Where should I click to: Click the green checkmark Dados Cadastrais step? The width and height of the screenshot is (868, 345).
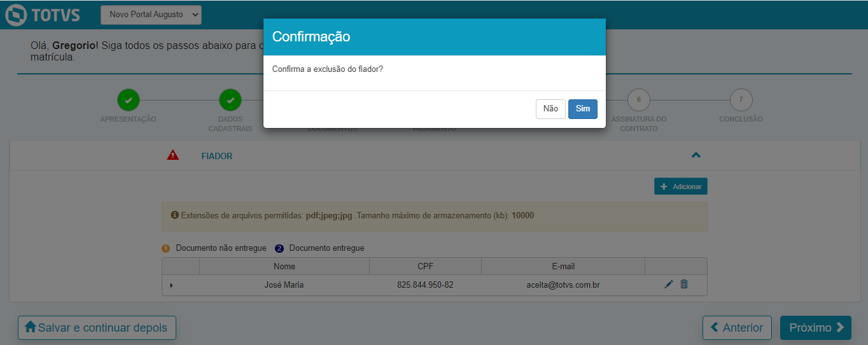230,100
